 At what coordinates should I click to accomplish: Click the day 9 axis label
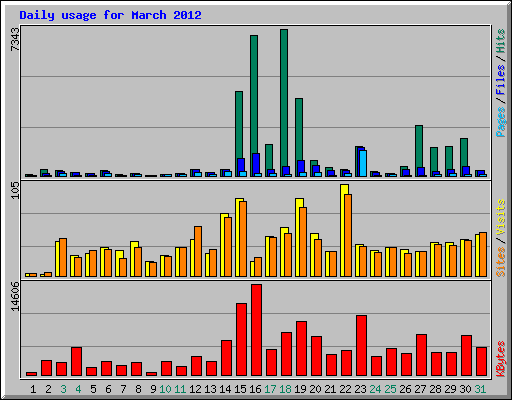[153, 389]
